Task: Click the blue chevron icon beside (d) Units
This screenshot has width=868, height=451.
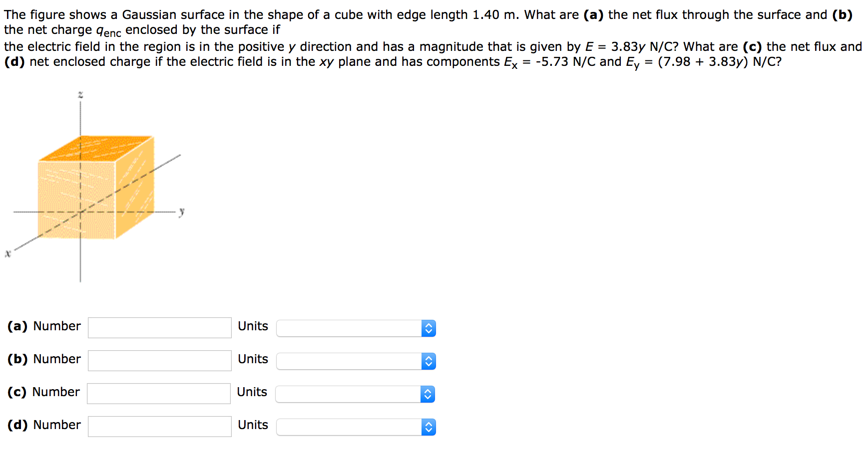Action: coord(428,427)
